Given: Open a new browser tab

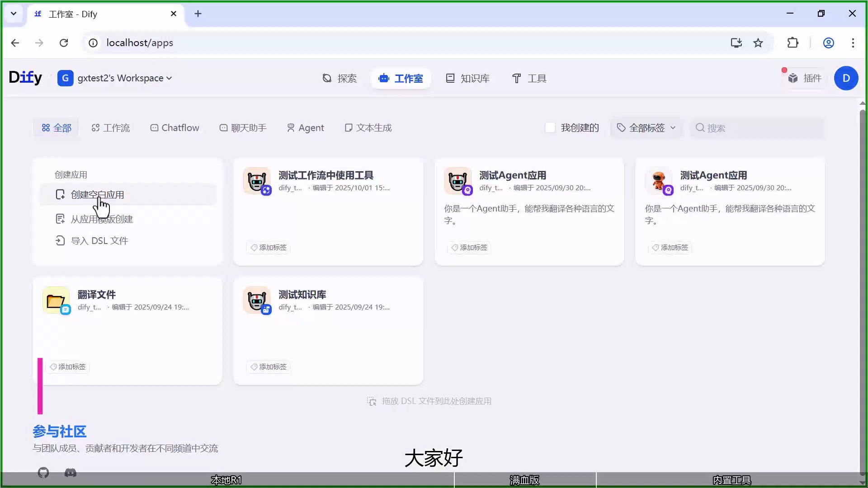Looking at the screenshot, I should (198, 14).
